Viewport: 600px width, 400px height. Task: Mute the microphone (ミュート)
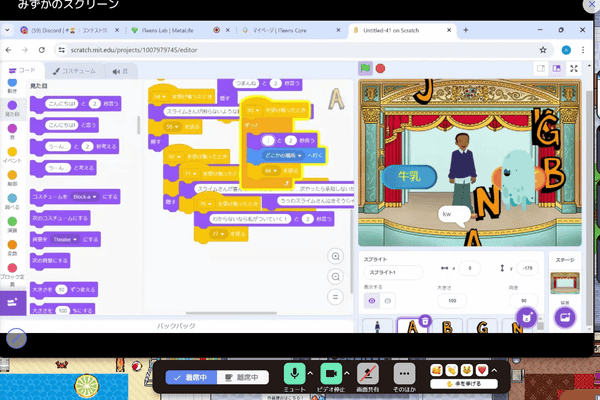pyautogui.click(x=294, y=374)
